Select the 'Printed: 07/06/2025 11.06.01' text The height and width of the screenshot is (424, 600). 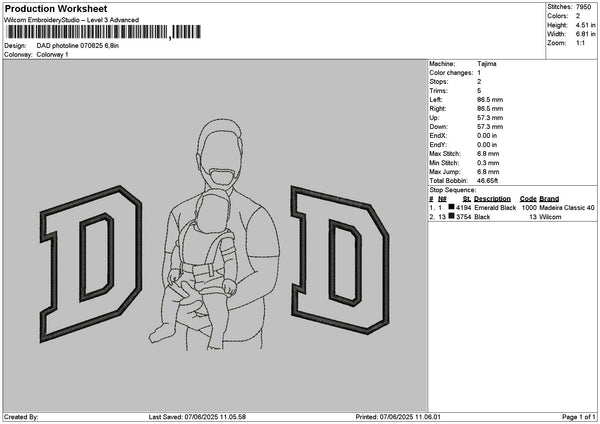coord(398,417)
